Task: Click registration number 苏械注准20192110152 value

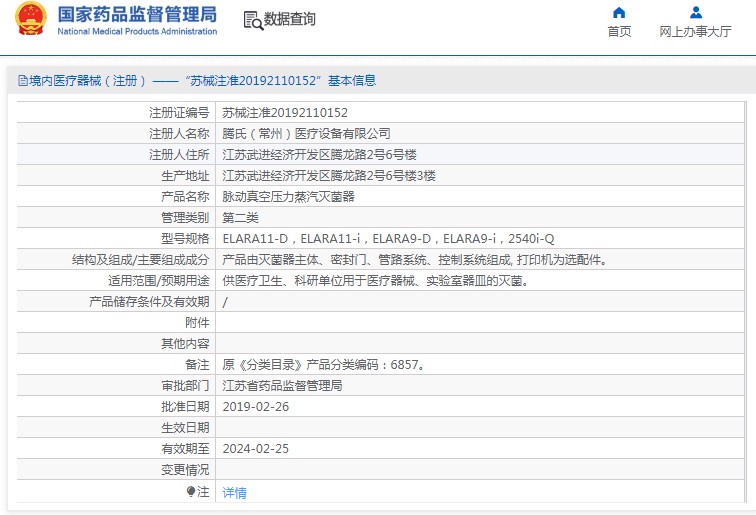Action: pyautogui.click(x=285, y=113)
